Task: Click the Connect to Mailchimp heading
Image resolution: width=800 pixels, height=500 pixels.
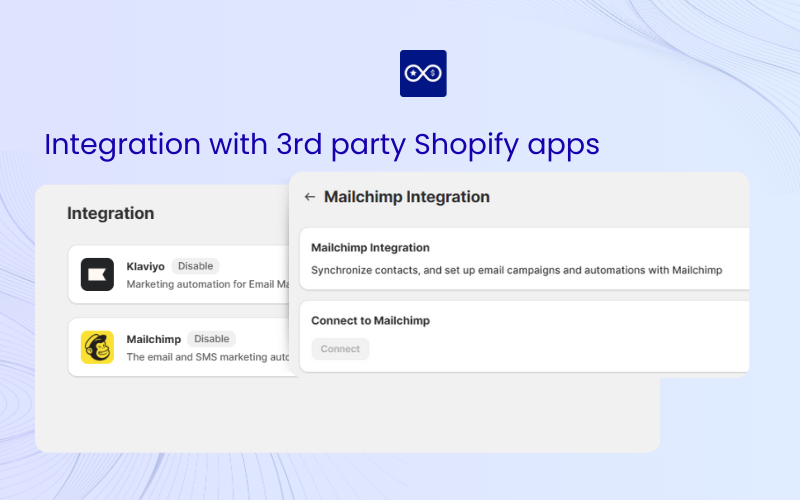Action: tap(370, 321)
